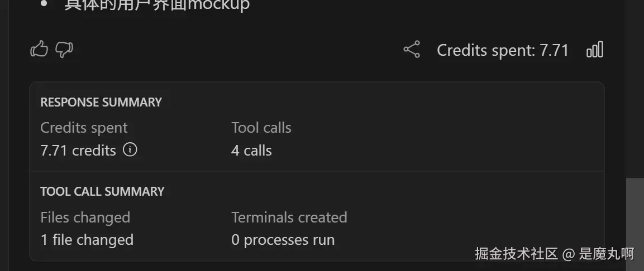Open the "1 file changed" entry
Viewport: 644px width, 271px height.
point(87,240)
